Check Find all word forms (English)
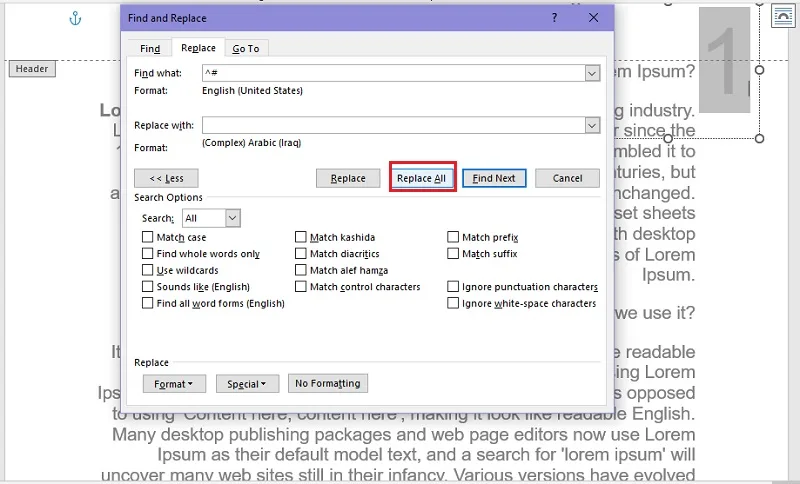 tap(147, 303)
